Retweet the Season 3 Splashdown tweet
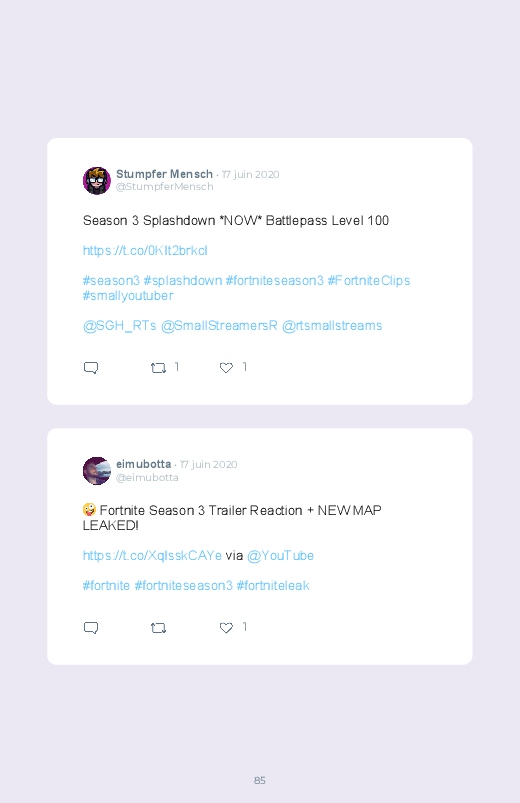Viewport: 520px width, 803px height. (158, 368)
